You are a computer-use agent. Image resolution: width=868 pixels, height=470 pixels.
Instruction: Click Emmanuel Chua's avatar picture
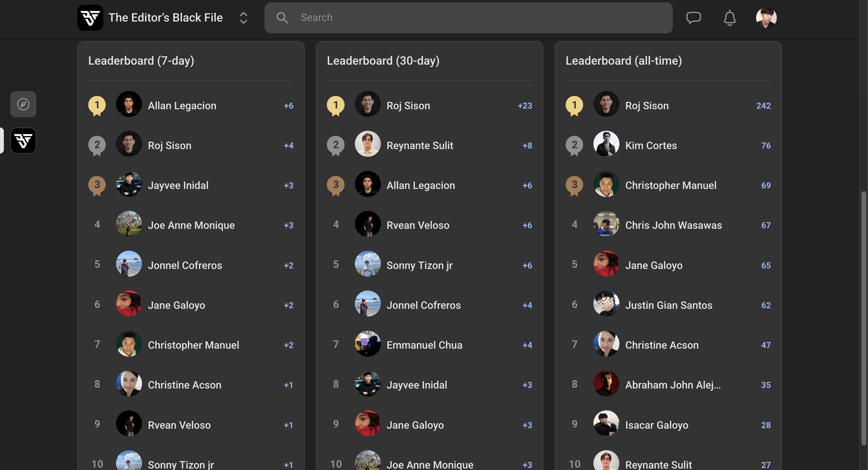368,344
